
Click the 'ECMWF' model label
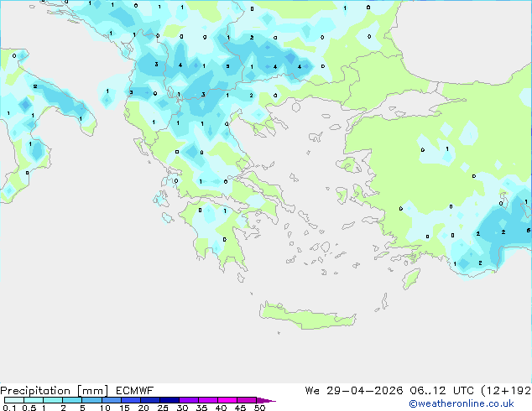click(134, 391)
